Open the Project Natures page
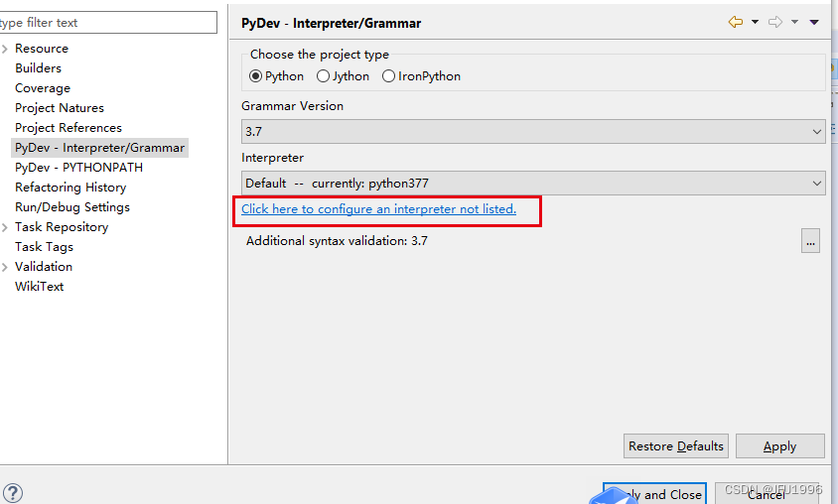 (x=60, y=108)
